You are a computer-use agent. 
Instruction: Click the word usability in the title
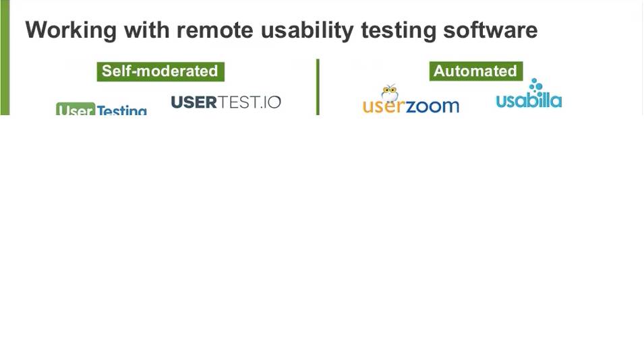pos(308,30)
